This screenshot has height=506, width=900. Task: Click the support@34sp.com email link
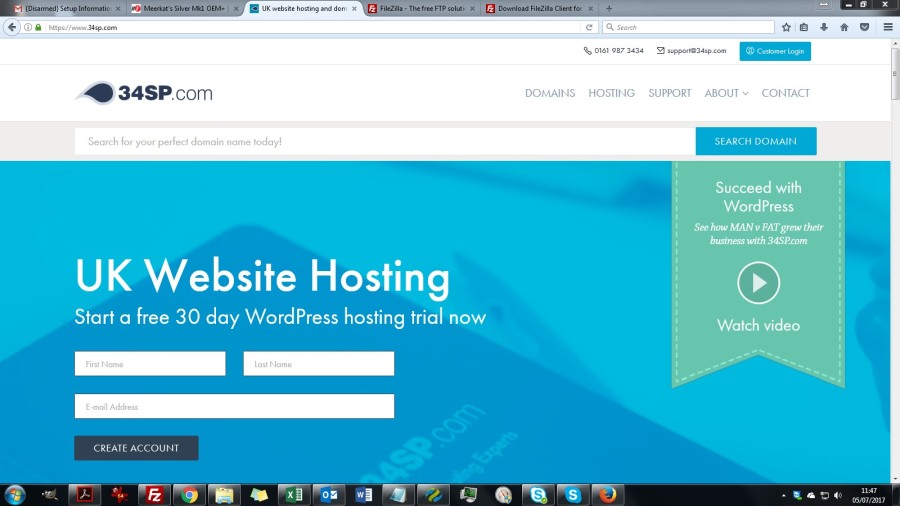coord(692,50)
